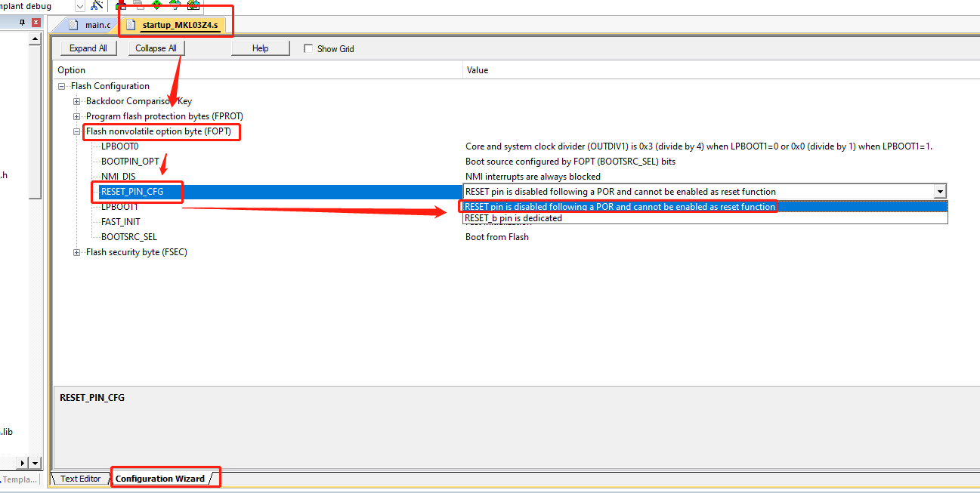Enable the Show Grid checkbox
Image resolution: width=980 pixels, height=493 pixels.
pos(308,48)
